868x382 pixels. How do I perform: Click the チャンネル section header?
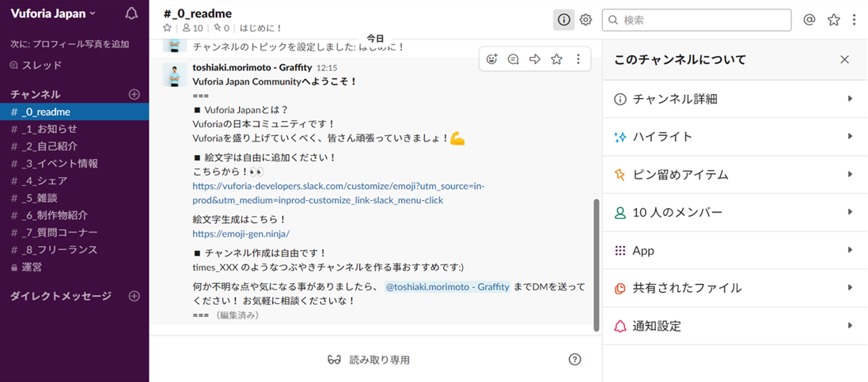pos(36,95)
